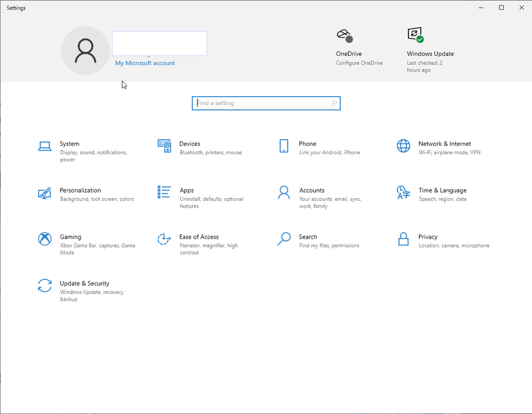The height and width of the screenshot is (414, 532).
Task: Open Accounts category title
Action: pos(312,190)
